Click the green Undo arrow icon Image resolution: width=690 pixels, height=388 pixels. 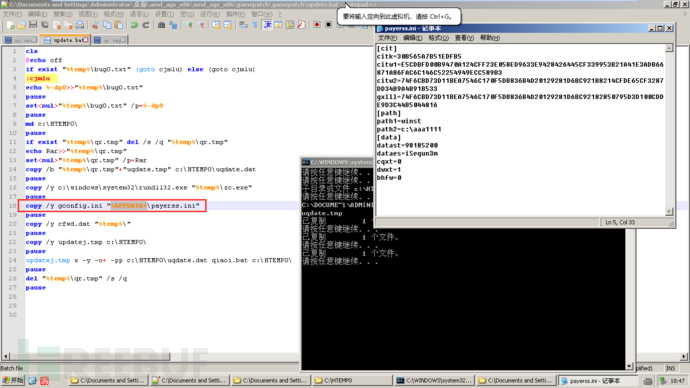pyautogui.click(x=134, y=25)
